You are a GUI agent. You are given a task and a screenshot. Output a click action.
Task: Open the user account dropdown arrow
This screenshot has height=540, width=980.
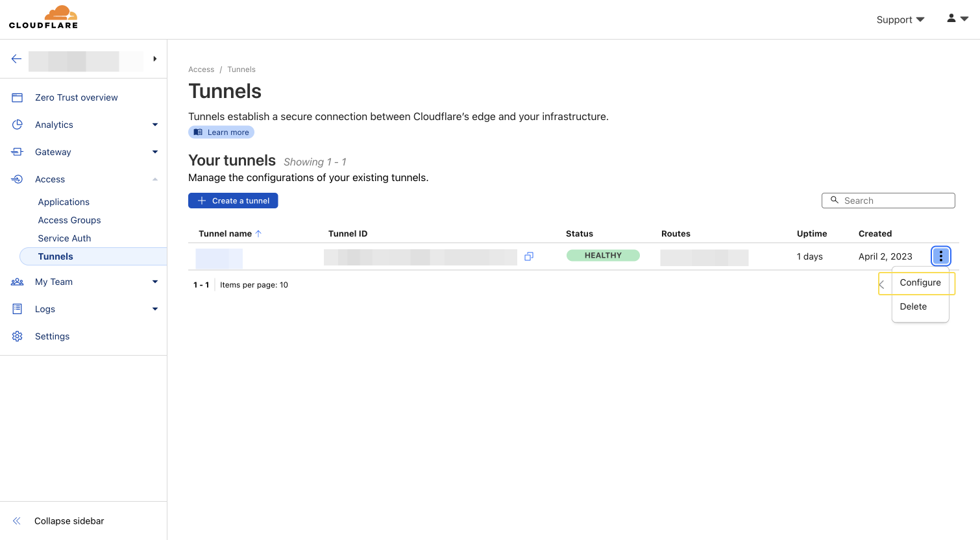pos(964,19)
